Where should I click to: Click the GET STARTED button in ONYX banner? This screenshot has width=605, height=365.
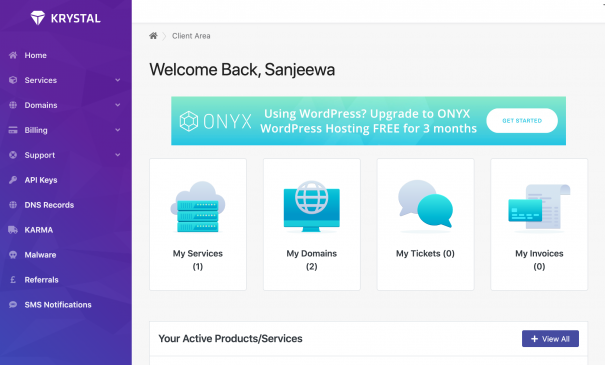[x=522, y=121]
